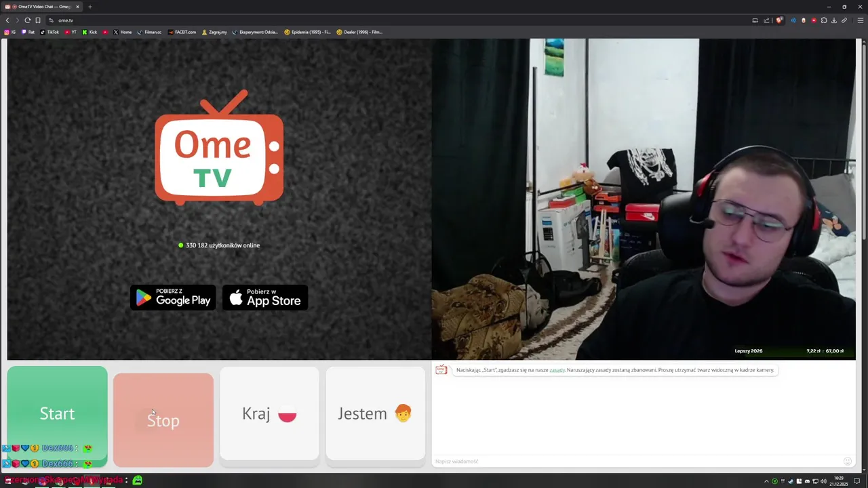Click the OmeTV television logo
The image size is (868, 488).
(219, 148)
